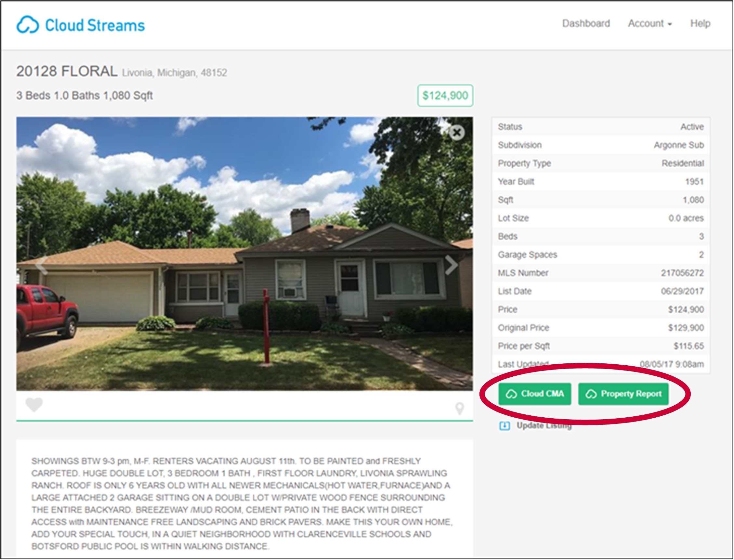The height and width of the screenshot is (560, 734).
Task: Click cloud icon on Property Report button
Action: click(x=591, y=394)
